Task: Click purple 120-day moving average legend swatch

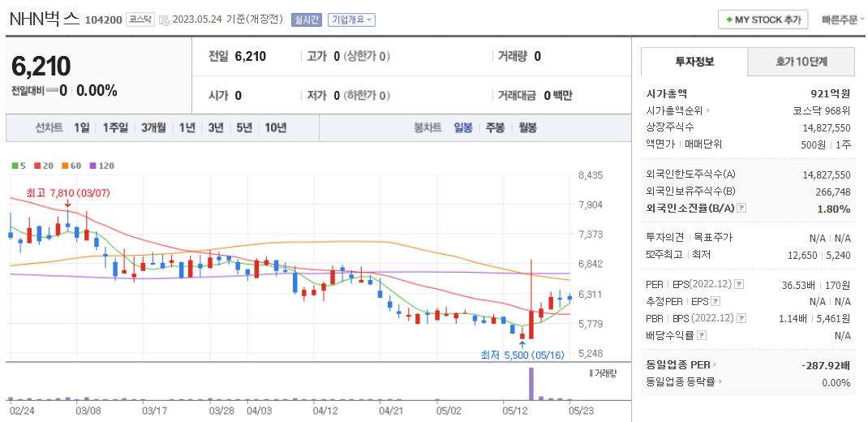Action: pyautogui.click(x=92, y=165)
